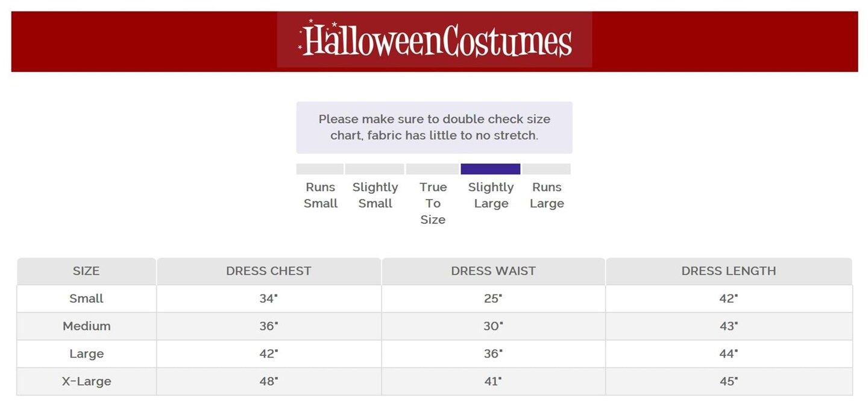Viewport: 868px width, 412px height.
Task: Click the Medium dress waist value 30"
Action: click(493, 326)
